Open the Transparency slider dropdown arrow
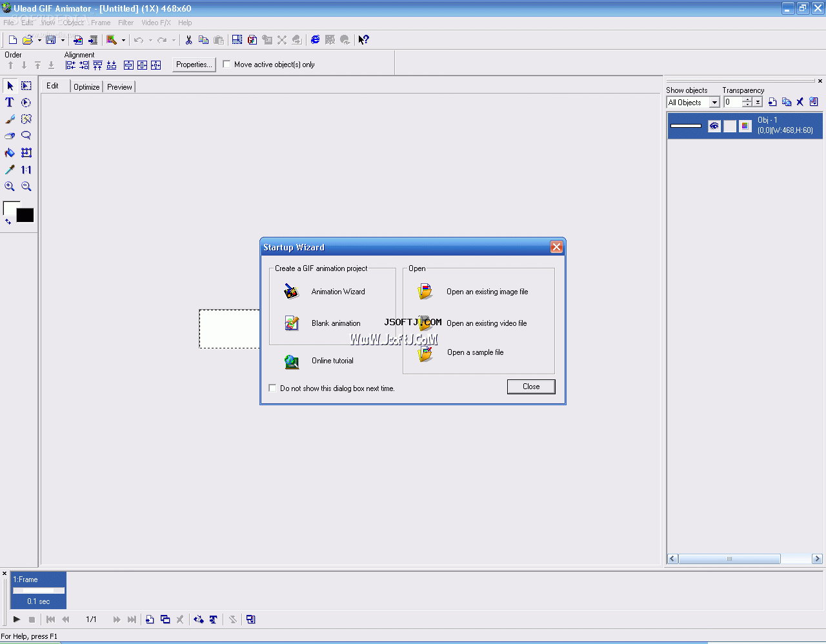This screenshot has height=644, width=826. pos(758,102)
